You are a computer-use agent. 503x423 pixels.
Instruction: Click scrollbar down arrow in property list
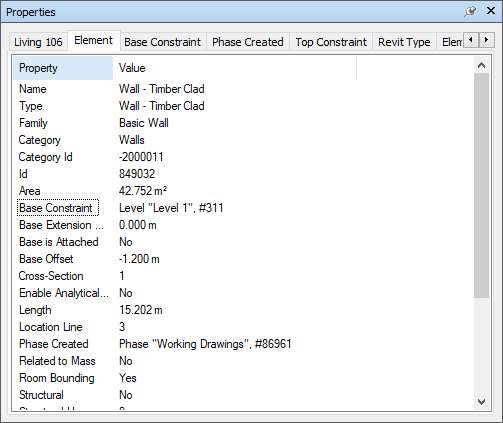click(x=481, y=402)
